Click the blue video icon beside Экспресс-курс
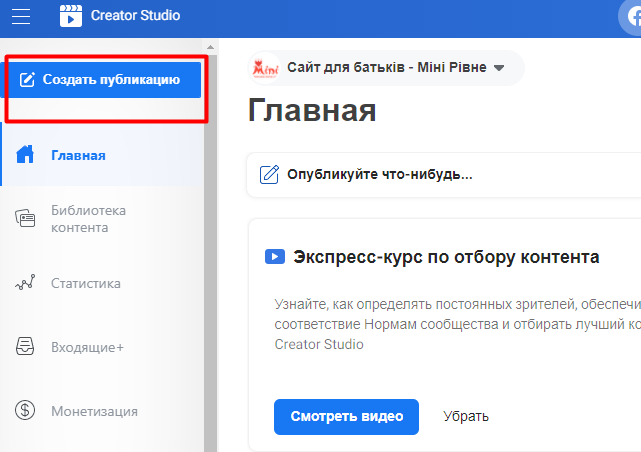The image size is (641, 452). pos(273,257)
